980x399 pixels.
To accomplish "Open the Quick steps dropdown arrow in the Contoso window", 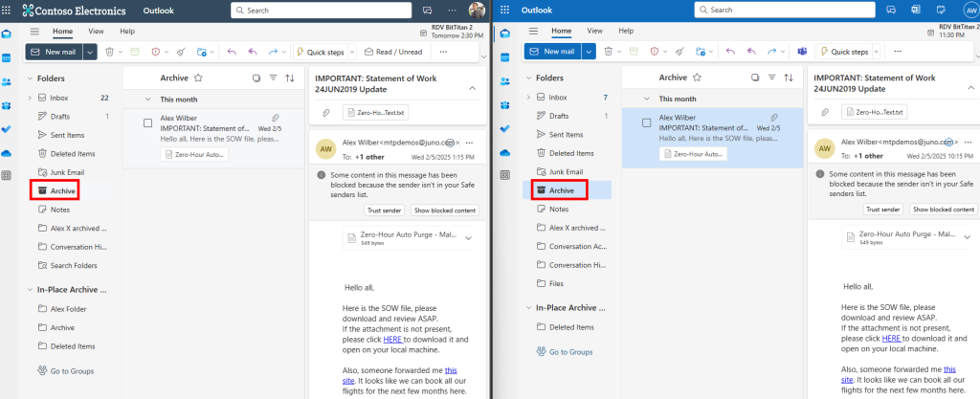I will point(352,52).
